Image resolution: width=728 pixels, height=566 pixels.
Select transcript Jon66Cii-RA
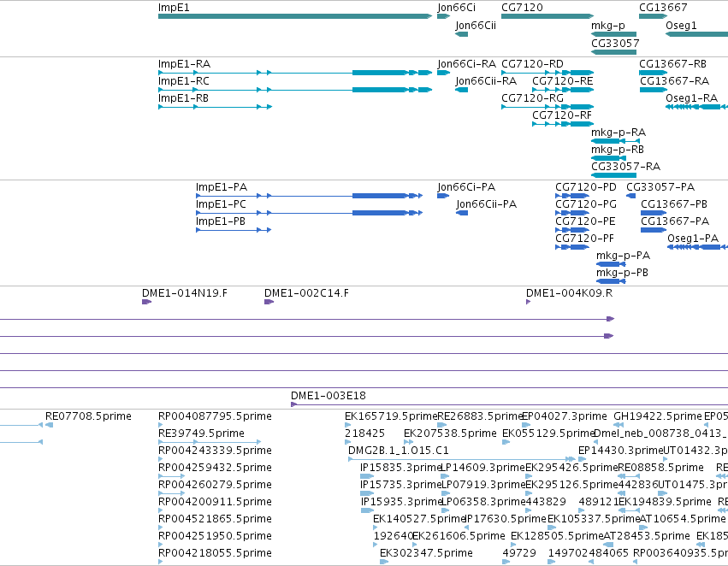[486, 81]
